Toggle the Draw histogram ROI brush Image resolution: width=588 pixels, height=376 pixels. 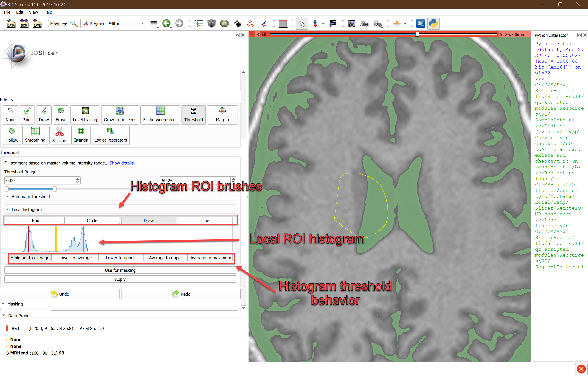pos(148,221)
